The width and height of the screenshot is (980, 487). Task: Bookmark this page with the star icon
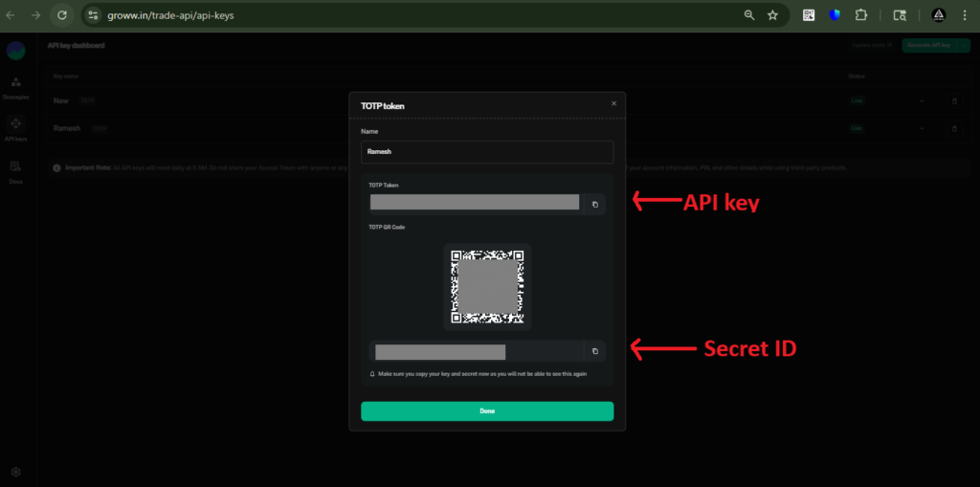(x=772, y=15)
